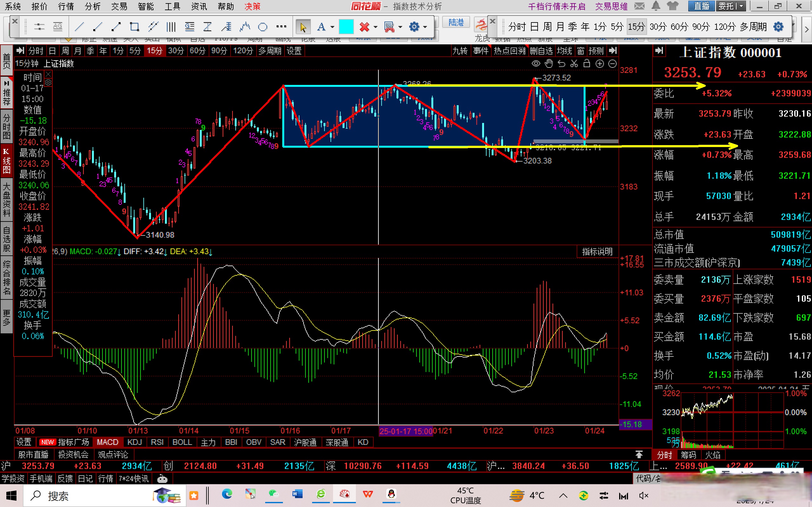Expand the drawing settings gear dropdown
The width and height of the screenshot is (812, 507).
point(425,27)
